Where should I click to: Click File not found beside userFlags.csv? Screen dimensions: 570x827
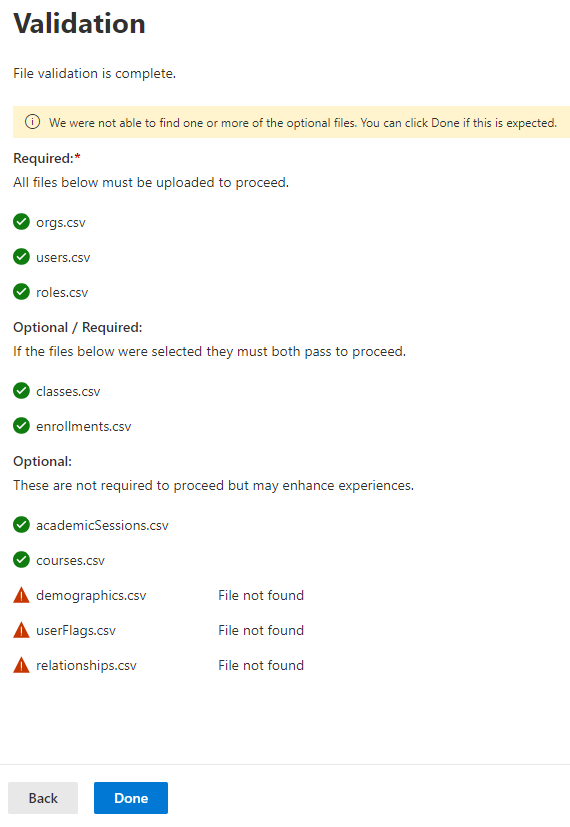click(261, 630)
